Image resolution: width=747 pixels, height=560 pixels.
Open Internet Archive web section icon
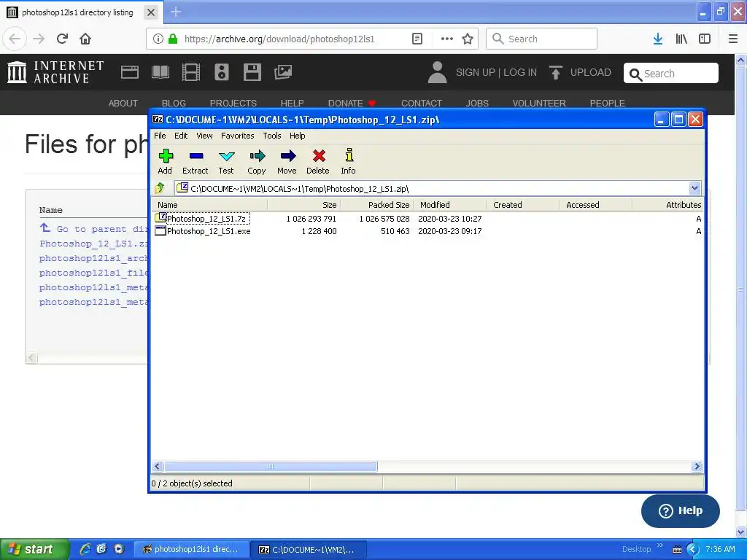[x=130, y=72]
